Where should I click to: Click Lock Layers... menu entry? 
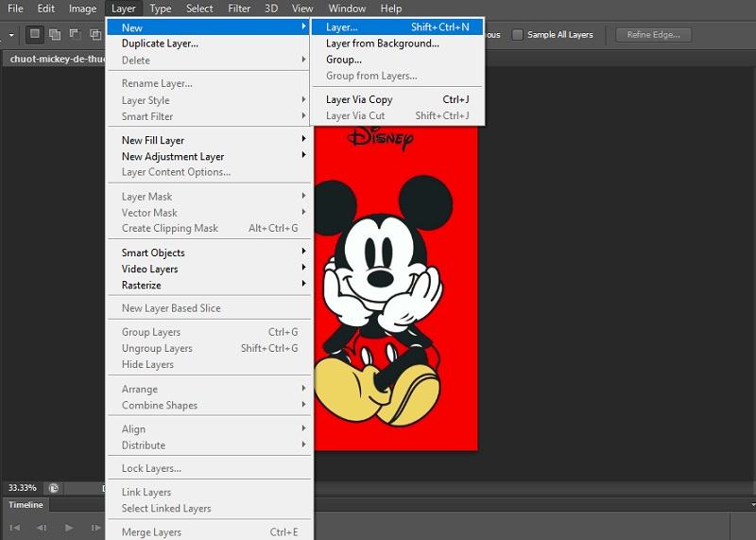208,468
